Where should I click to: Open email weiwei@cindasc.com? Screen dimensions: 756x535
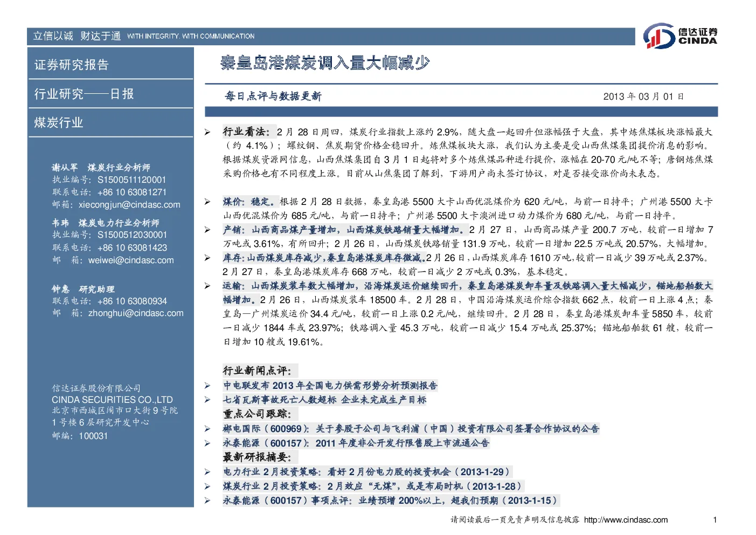[x=131, y=260]
